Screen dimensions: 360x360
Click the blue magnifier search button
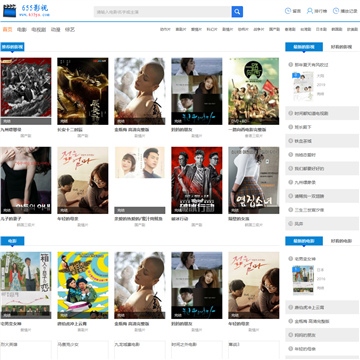pyautogui.click(x=237, y=12)
